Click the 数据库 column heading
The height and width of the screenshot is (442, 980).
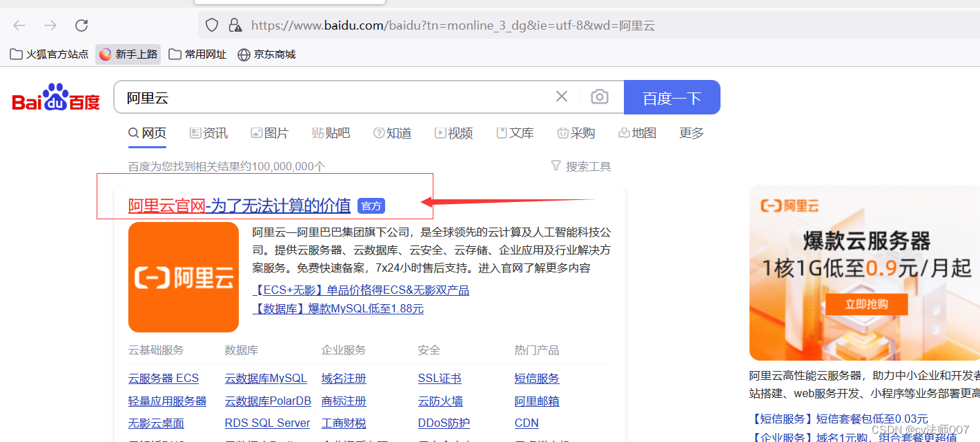[242, 350]
